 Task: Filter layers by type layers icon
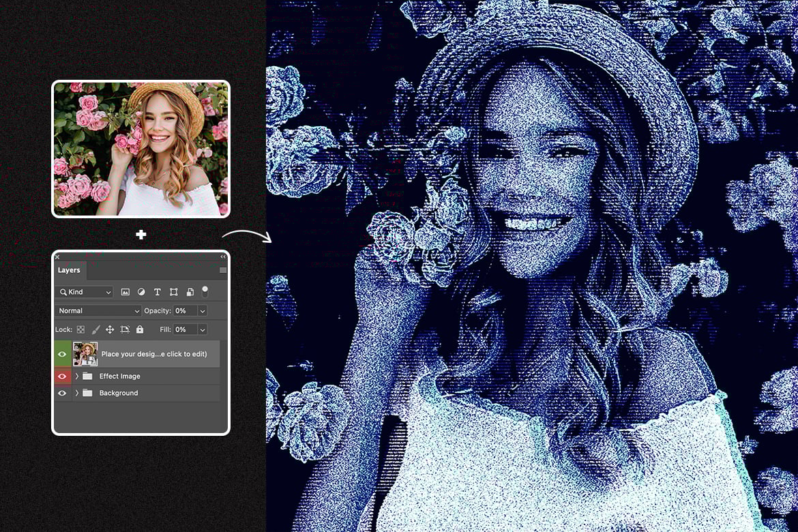(158, 292)
